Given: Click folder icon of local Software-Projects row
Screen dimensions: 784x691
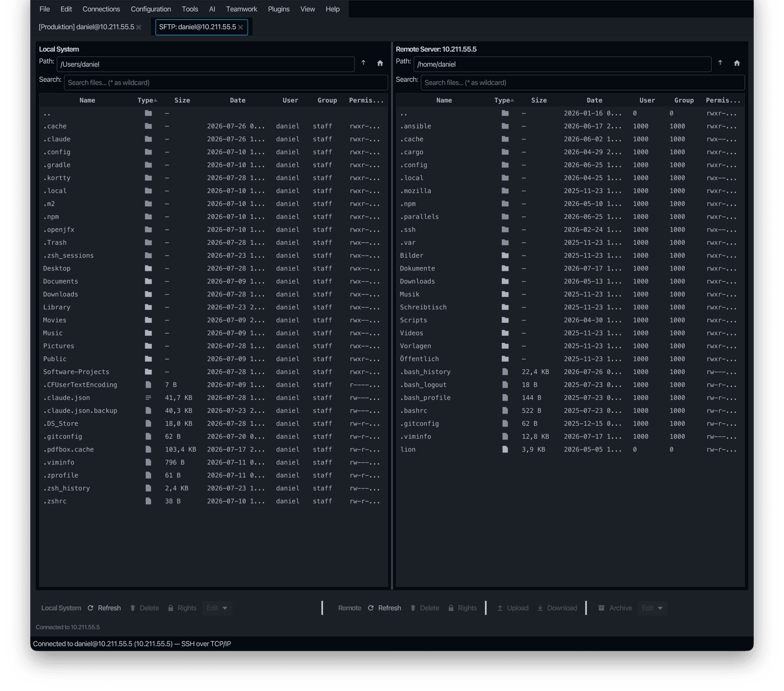Looking at the screenshot, I should pyautogui.click(x=148, y=372).
